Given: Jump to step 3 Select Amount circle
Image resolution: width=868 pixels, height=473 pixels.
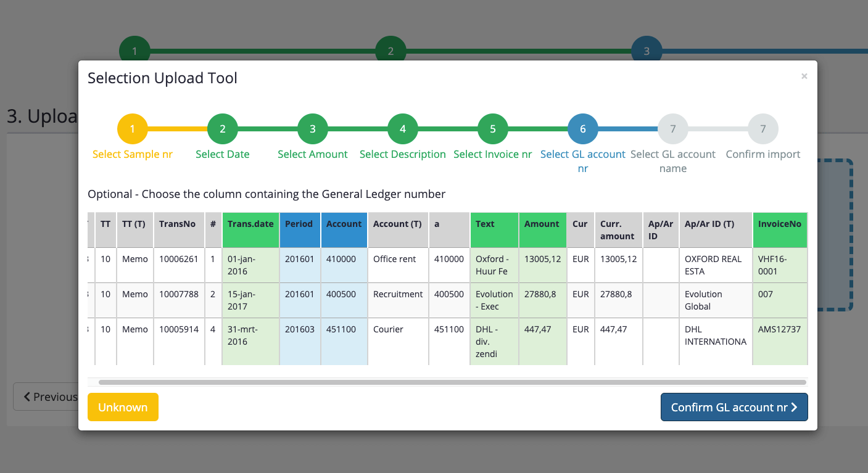Looking at the screenshot, I should [x=313, y=130].
